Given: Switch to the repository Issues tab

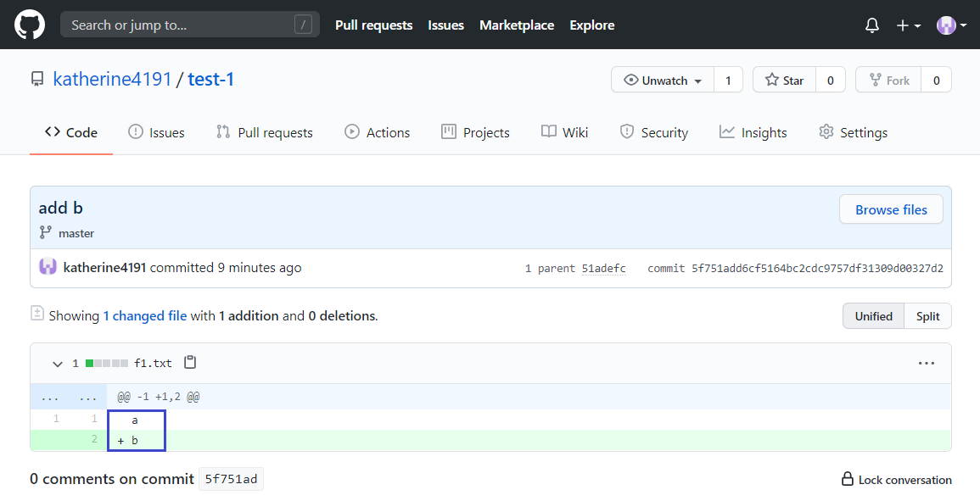Looking at the screenshot, I should (x=156, y=132).
